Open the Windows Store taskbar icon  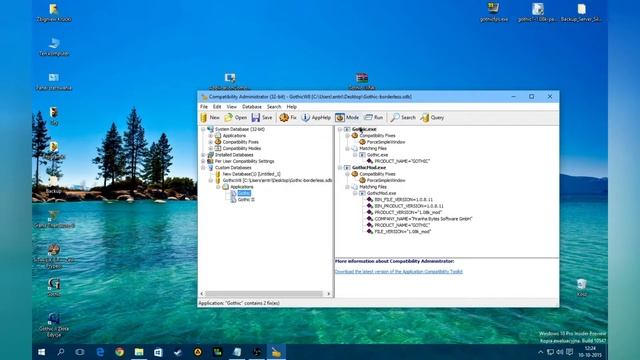point(158,352)
